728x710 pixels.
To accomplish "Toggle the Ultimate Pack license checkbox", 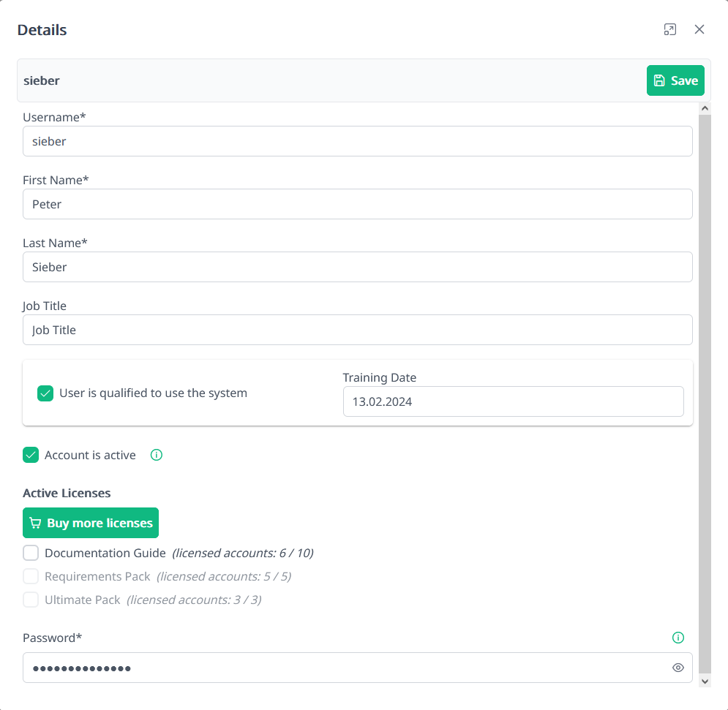I will 31,600.
